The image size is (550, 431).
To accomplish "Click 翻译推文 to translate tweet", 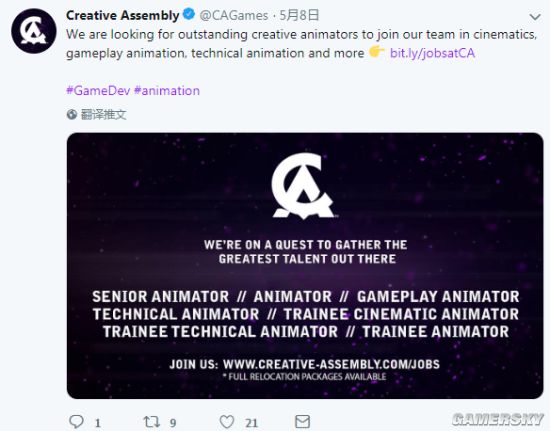I will (103, 114).
